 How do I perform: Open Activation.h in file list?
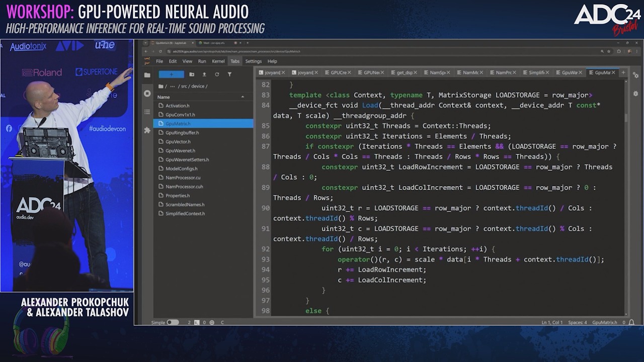[x=203, y=106]
